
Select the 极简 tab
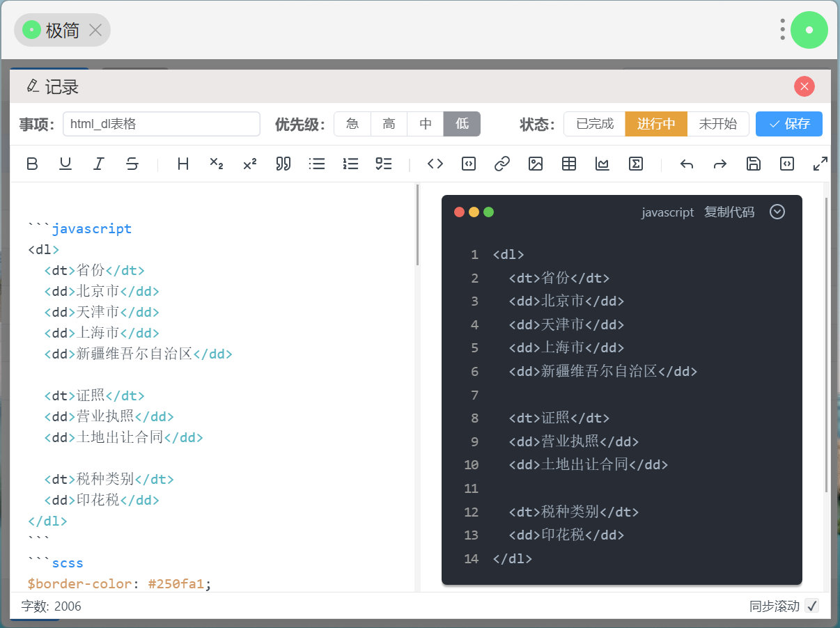pos(62,30)
